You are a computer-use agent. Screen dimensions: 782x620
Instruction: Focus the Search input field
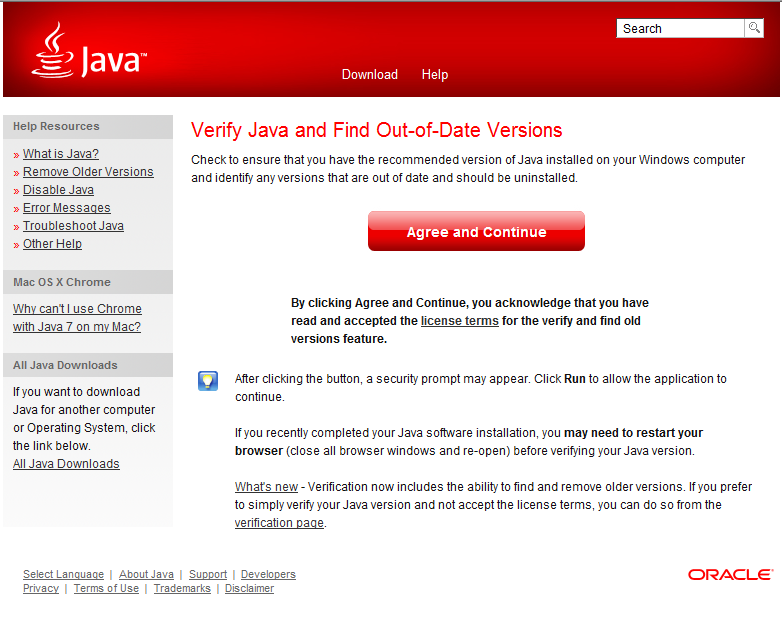coord(680,28)
